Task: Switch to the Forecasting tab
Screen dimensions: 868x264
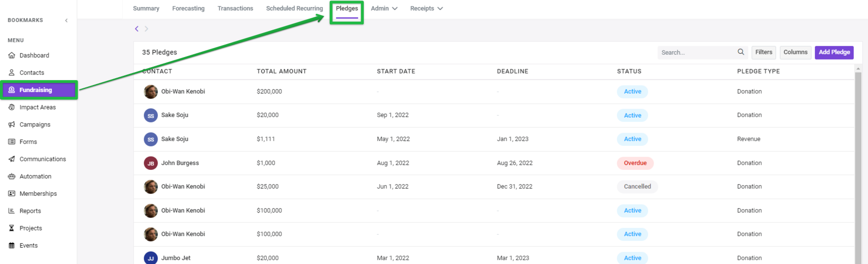Action: pyautogui.click(x=188, y=8)
